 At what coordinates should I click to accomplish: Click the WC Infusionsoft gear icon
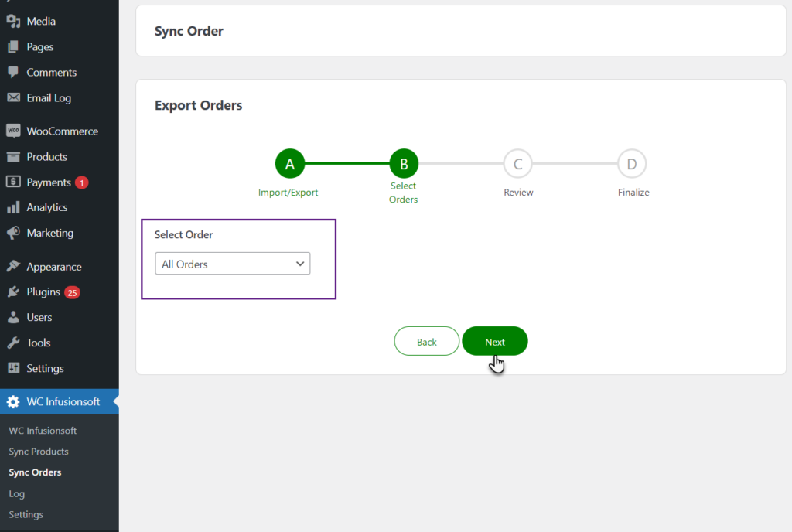point(13,402)
